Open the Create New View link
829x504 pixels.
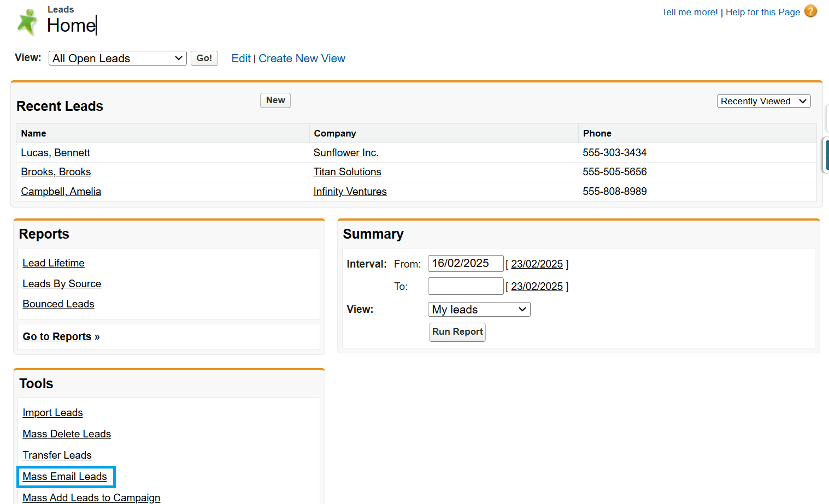302,58
